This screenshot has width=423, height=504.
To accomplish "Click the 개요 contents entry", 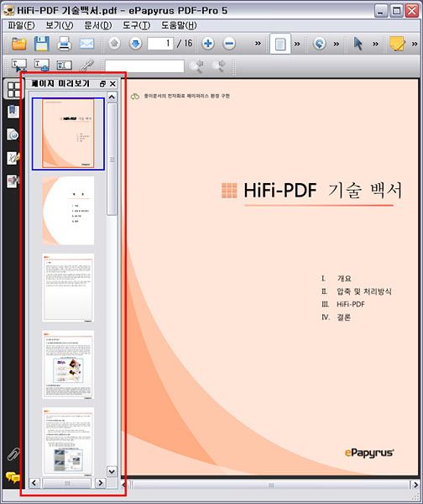I will point(344,278).
